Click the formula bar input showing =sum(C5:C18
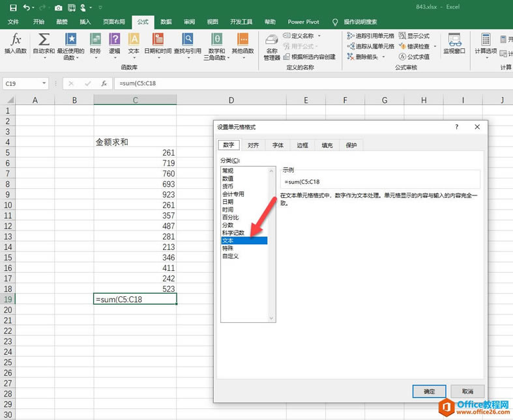The image size is (513, 420). tap(314, 83)
